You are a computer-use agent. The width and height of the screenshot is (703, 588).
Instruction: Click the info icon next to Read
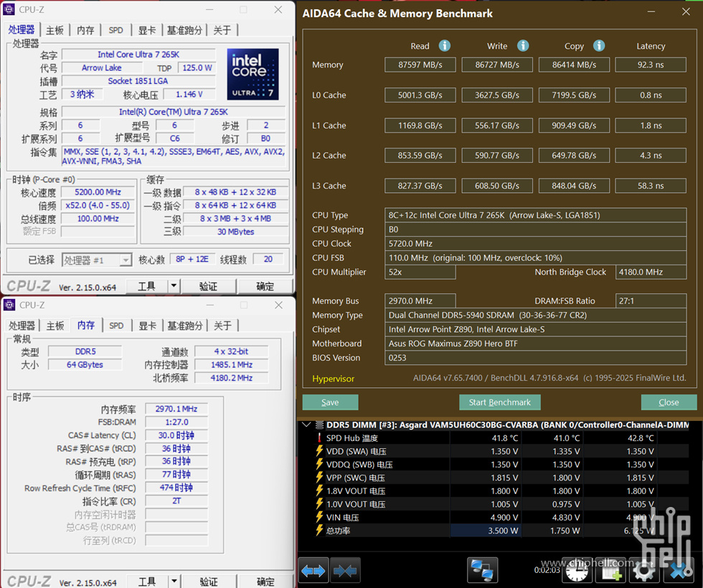click(444, 46)
